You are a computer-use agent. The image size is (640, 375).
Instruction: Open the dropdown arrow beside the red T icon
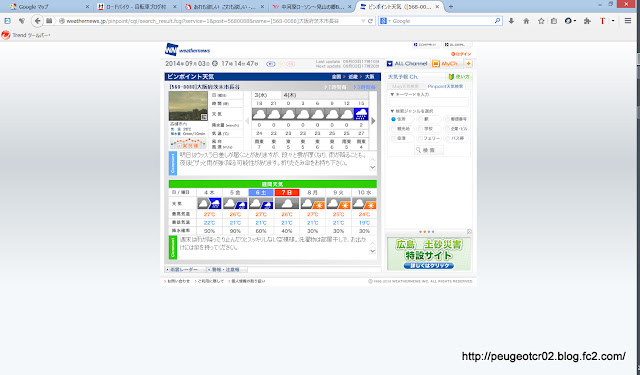pyautogui.click(x=613, y=21)
